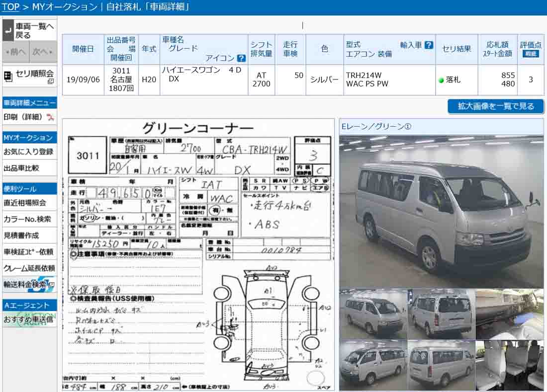Open front-left angle thumbnail, top row first
This screenshot has width=547, height=392.
[x=373, y=314]
